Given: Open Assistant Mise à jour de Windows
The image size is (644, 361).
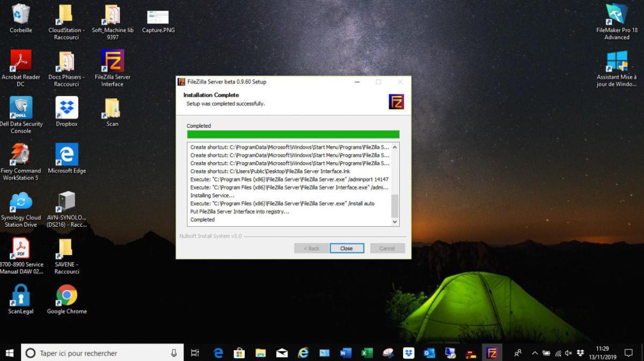Looking at the screenshot, I should click(x=617, y=68).
